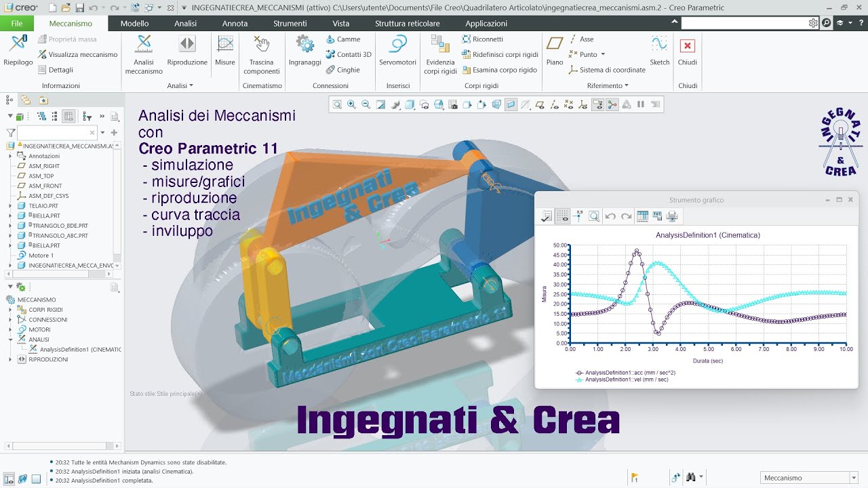Image resolution: width=868 pixels, height=488 pixels.
Task: Click Visualizza meccanismo button
Action: (77, 54)
